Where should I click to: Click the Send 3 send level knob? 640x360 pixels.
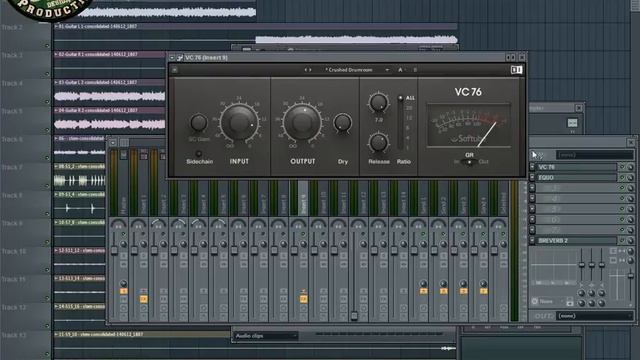(x=463, y=283)
